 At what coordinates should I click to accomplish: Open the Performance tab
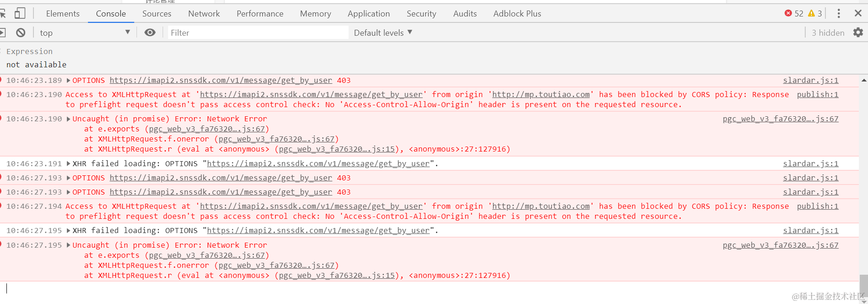point(260,14)
